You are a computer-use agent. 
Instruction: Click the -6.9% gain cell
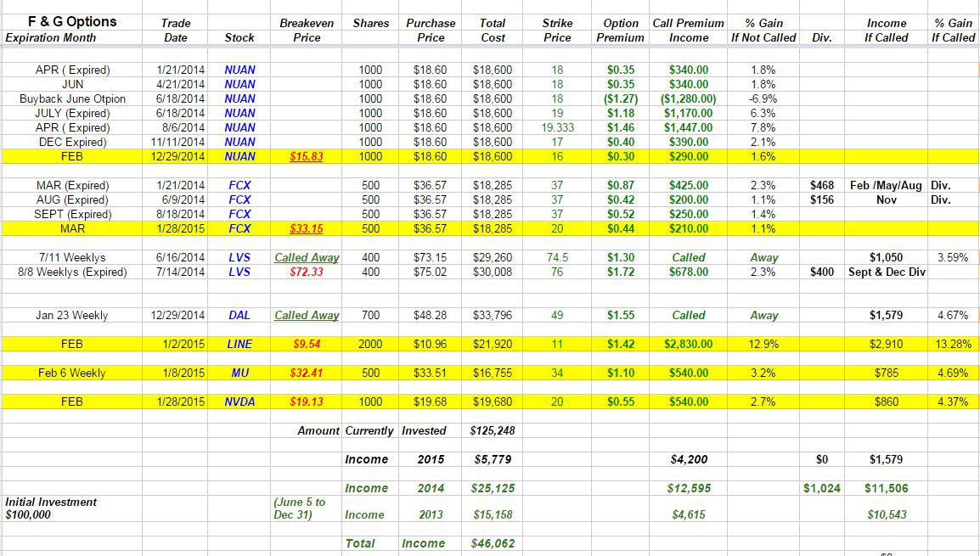(x=763, y=98)
